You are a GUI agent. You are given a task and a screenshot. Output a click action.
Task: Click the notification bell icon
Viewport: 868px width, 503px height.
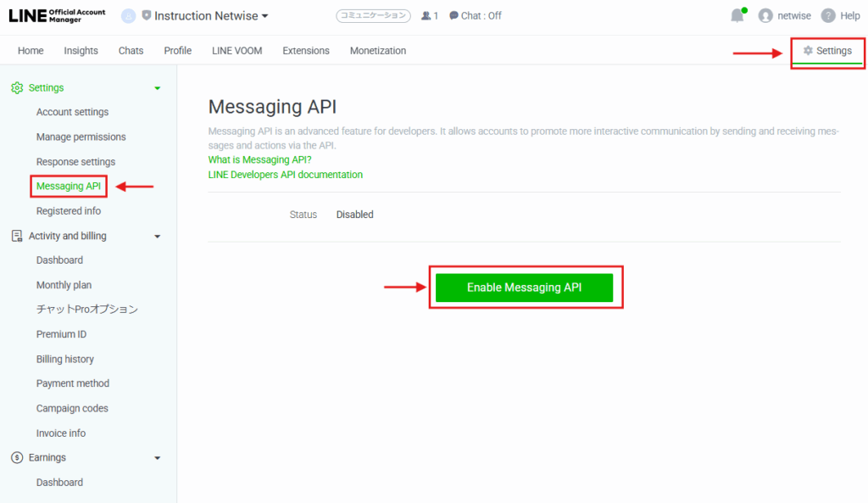pos(737,16)
